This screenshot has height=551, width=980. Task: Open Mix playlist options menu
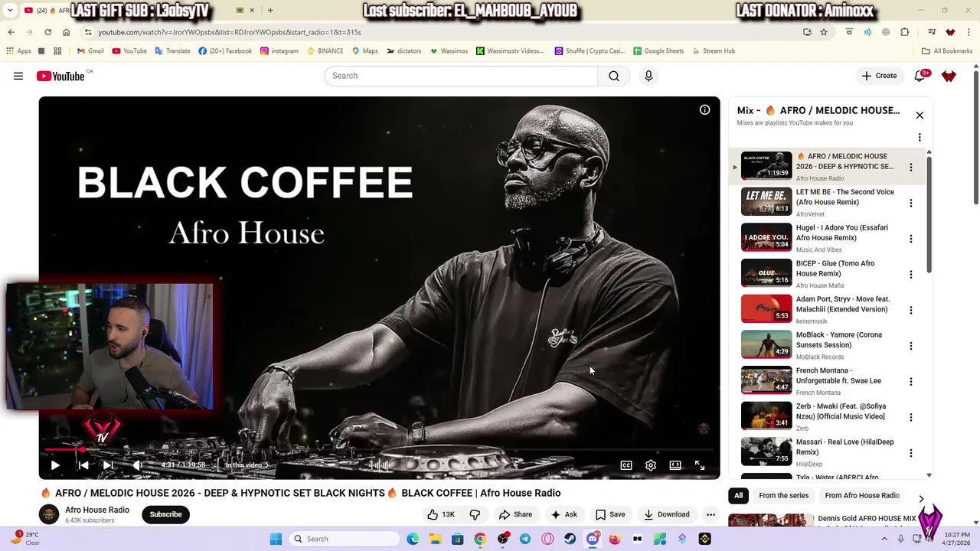(x=920, y=138)
